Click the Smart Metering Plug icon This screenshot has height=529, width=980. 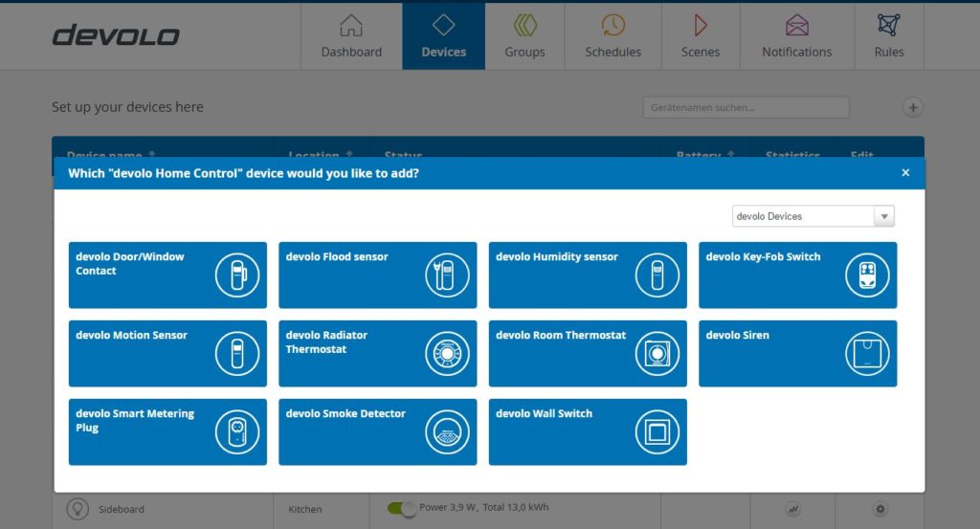[237, 431]
